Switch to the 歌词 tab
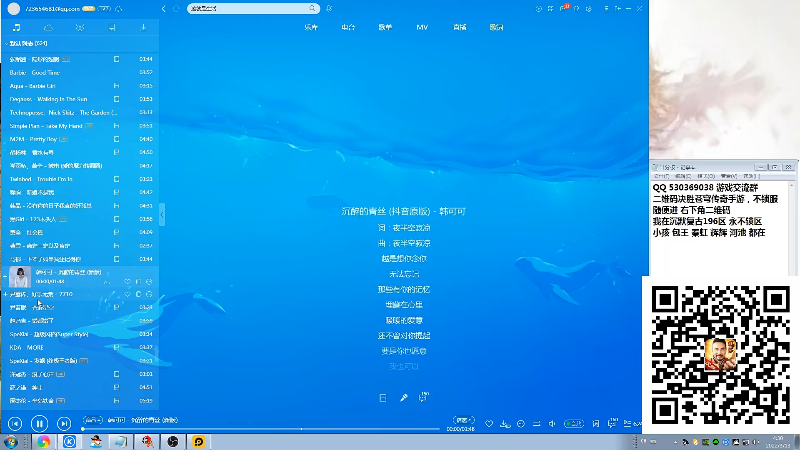 coord(496,28)
